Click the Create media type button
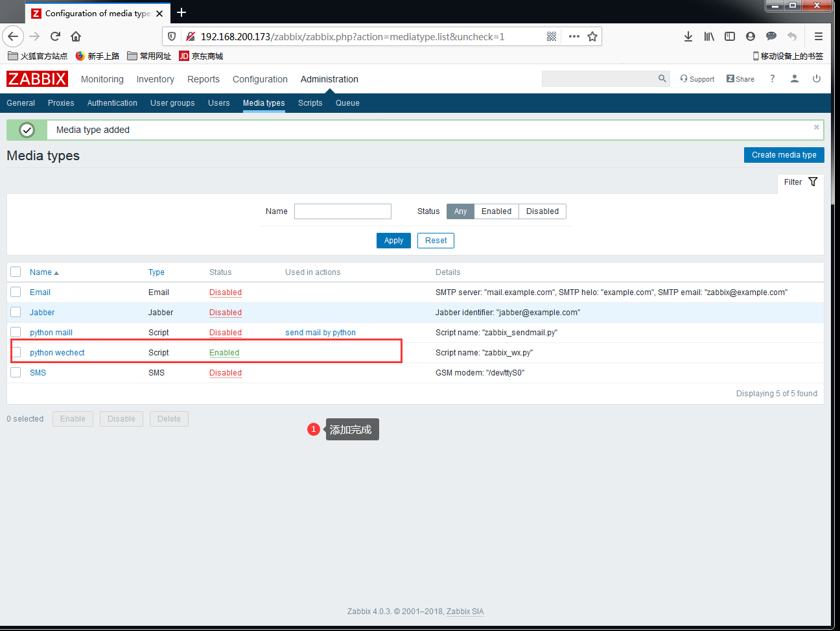840x631 pixels. click(x=784, y=155)
